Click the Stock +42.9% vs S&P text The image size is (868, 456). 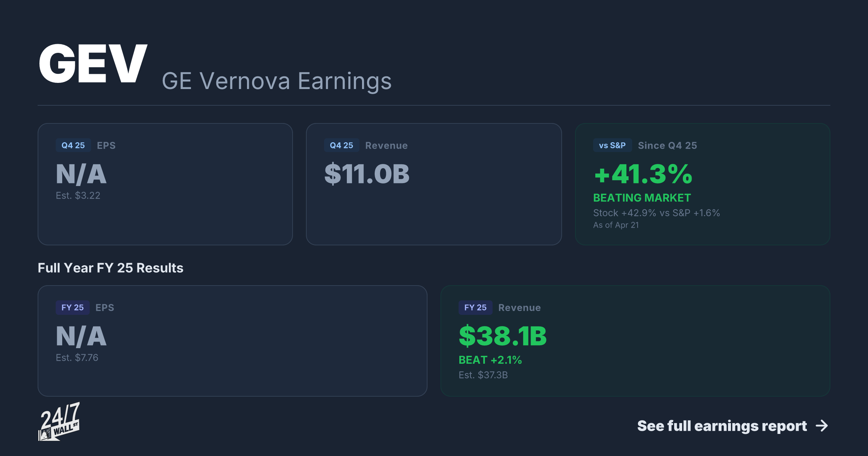coord(656,213)
